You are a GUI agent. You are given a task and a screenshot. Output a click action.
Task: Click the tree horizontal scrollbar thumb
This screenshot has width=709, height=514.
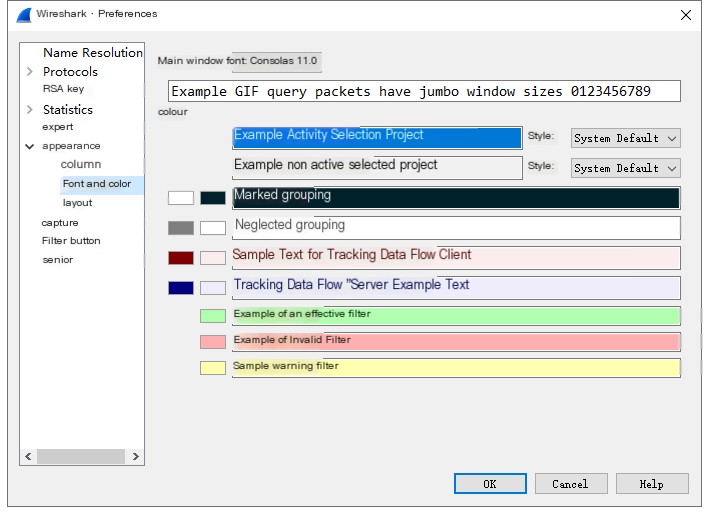coord(80,456)
